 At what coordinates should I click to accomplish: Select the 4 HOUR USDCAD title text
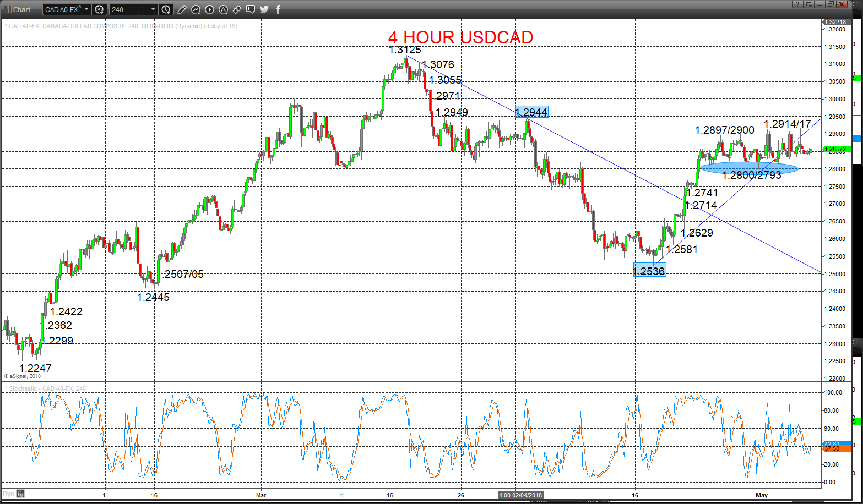[460, 37]
